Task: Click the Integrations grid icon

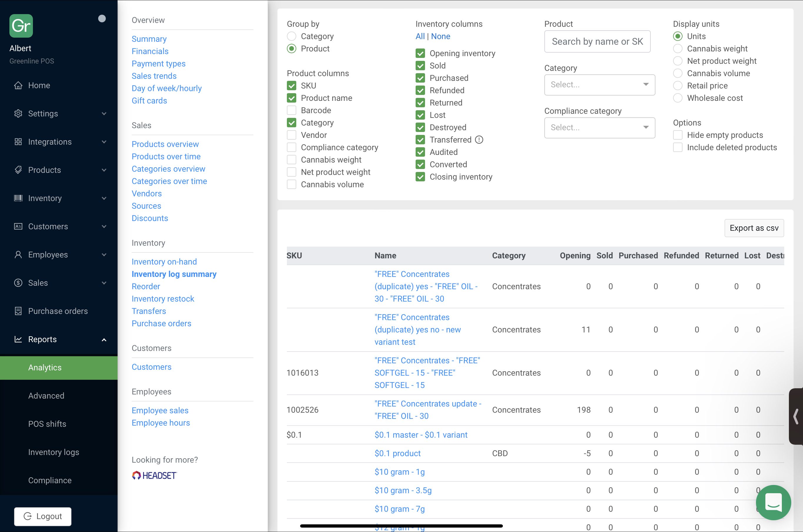Action: 18,141
